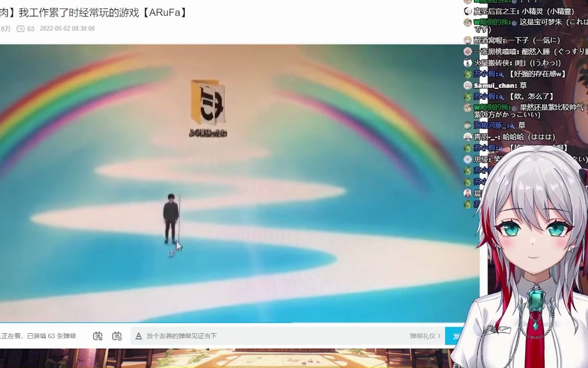This screenshot has width=588, height=368.
Task: Click the chat message 哇（うわっ）
Action: pos(538,63)
